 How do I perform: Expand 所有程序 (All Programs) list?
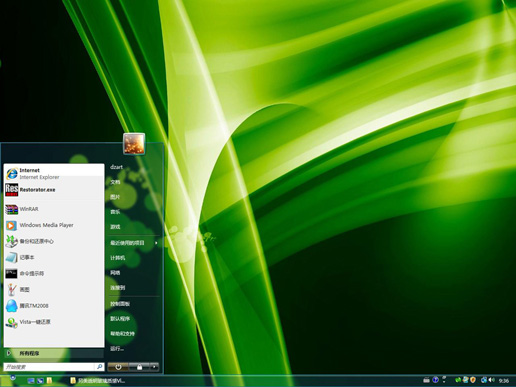(x=54, y=353)
